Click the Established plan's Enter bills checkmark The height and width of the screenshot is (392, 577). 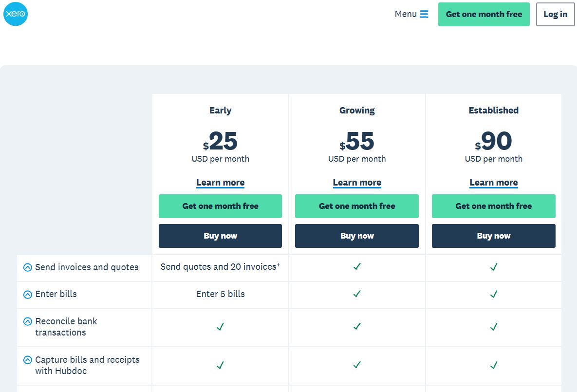(493, 294)
